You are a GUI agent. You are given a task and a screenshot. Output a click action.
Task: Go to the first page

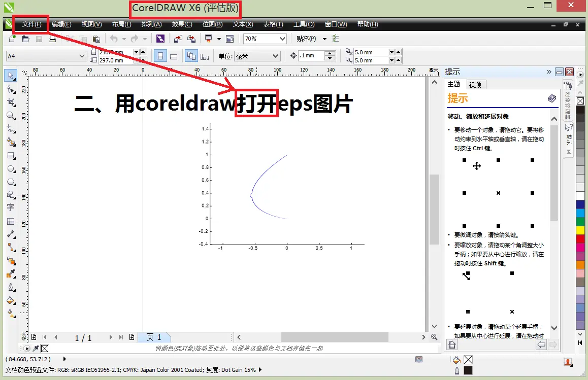pyautogui.click(x=45, y=337)
